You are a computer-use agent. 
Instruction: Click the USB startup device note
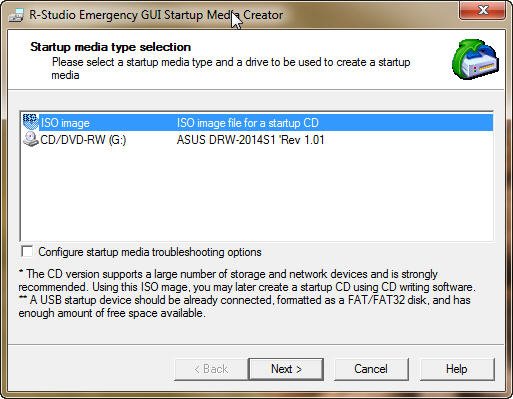(244, 306)
